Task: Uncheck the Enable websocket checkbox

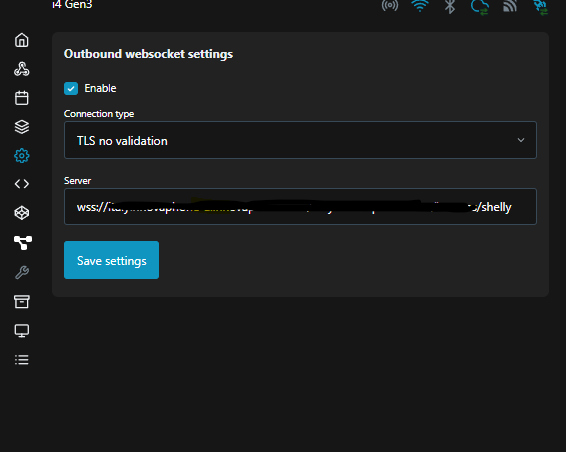Action: tap(71, 88)
